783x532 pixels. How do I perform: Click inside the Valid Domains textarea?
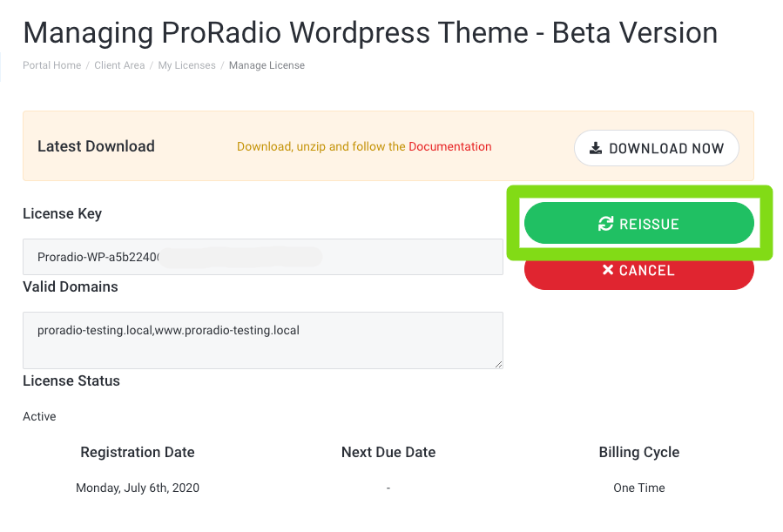click(x=263, y=340)
